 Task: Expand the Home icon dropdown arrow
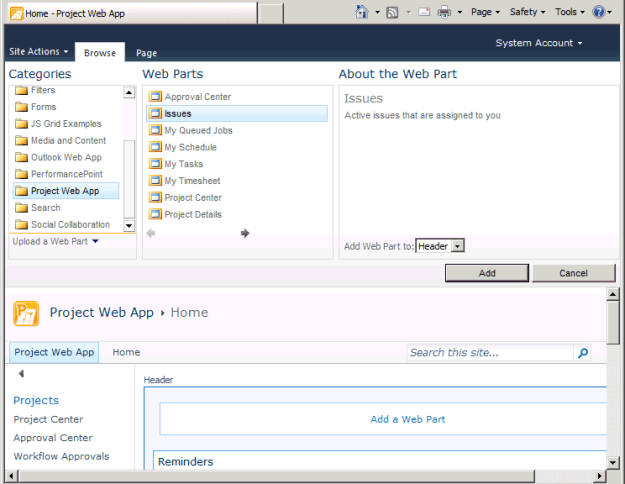point(377,12)
